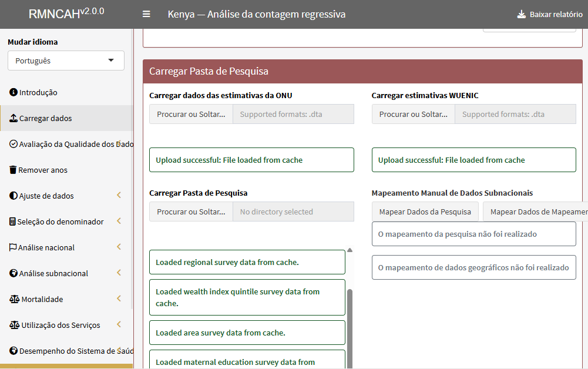Expand the Análise nacional chevron
The width and height of the screenshot is (588, 369).
tap(119, 247)
